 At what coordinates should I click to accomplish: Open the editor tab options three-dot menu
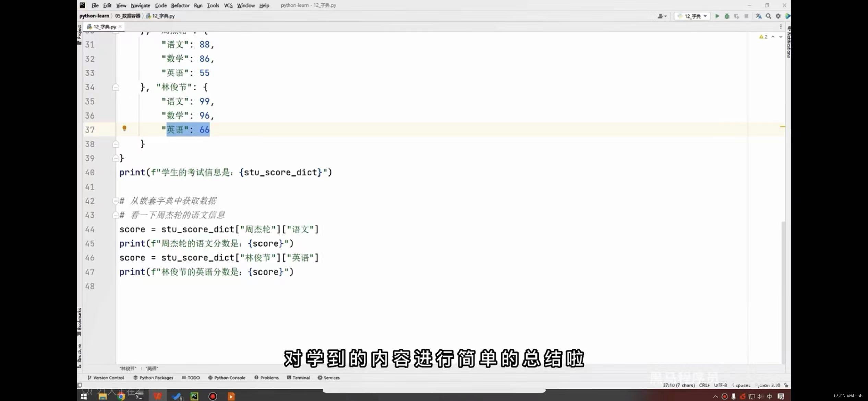point(781,27)
